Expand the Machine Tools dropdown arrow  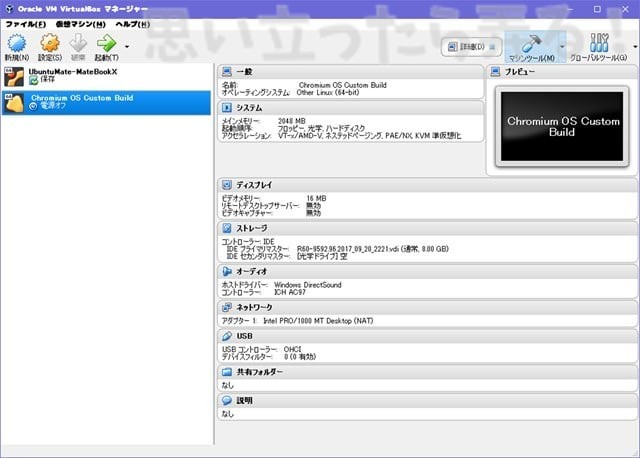click(x=562, y=47)
